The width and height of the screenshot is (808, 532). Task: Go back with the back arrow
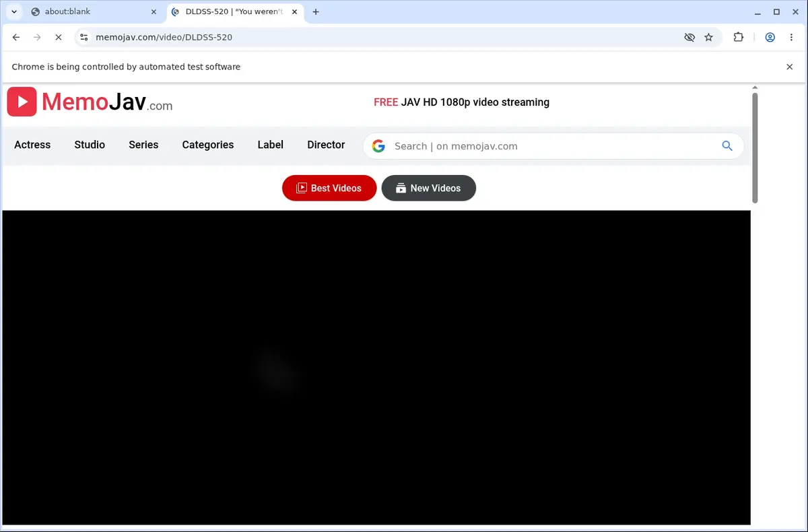(x=16, y=37)
